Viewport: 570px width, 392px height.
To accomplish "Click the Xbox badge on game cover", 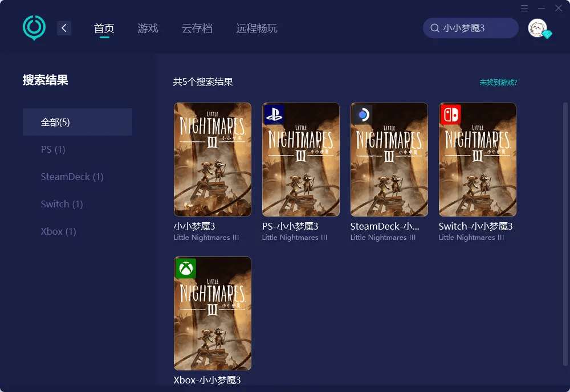I will (185, 268).
